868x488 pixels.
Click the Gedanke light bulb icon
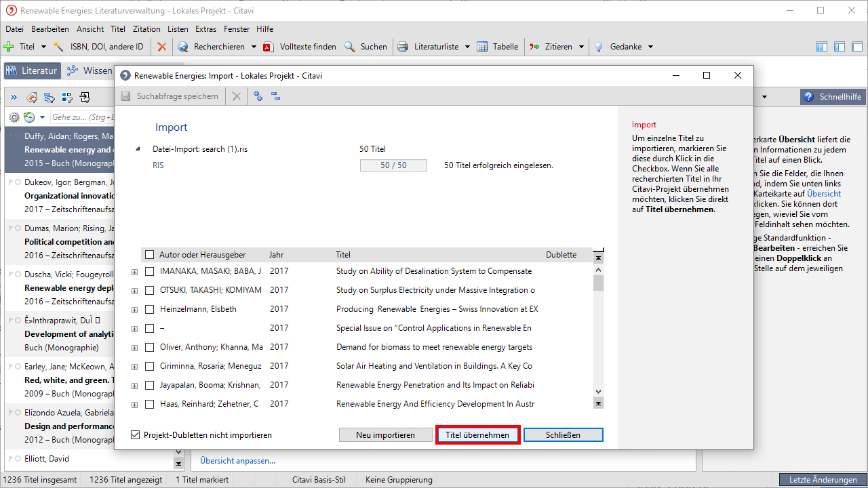click(599, 47)
